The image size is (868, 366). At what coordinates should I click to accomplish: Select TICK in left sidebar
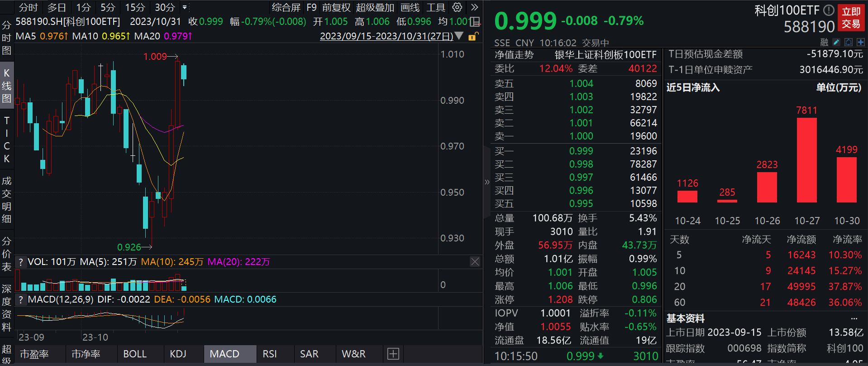[6, 139]
